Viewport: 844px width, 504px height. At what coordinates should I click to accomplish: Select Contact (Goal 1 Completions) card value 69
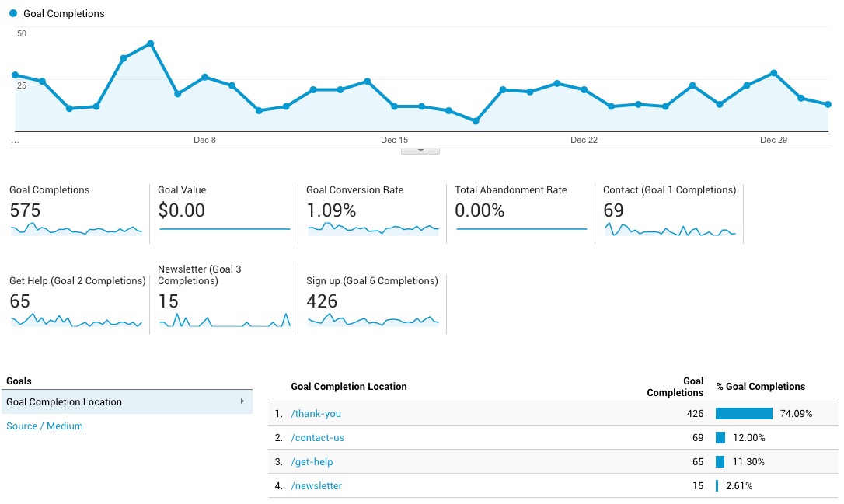[613, 210]
